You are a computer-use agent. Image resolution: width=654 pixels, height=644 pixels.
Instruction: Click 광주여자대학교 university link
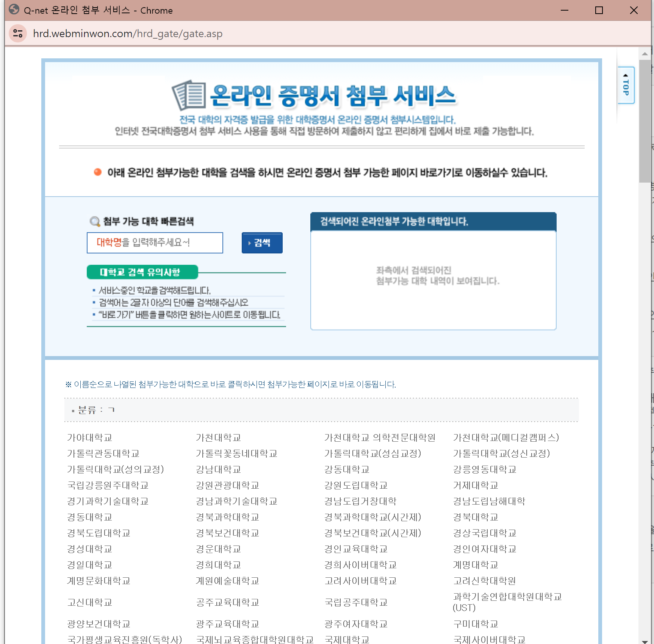tap(356, 624)
